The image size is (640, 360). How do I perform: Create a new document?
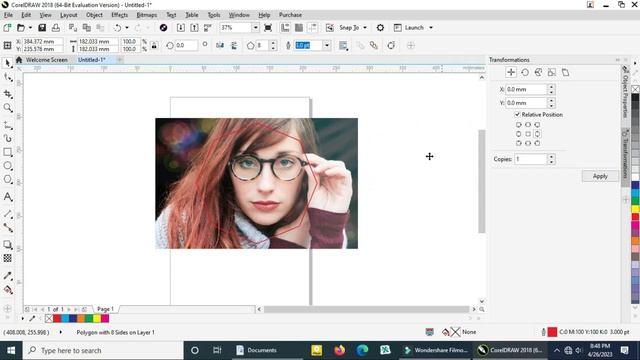pyautogui.click(x=7, y=28)
